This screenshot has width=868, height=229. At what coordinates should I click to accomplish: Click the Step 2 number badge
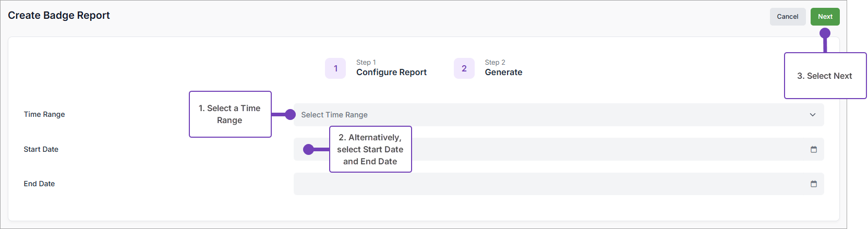pos(464,68)
